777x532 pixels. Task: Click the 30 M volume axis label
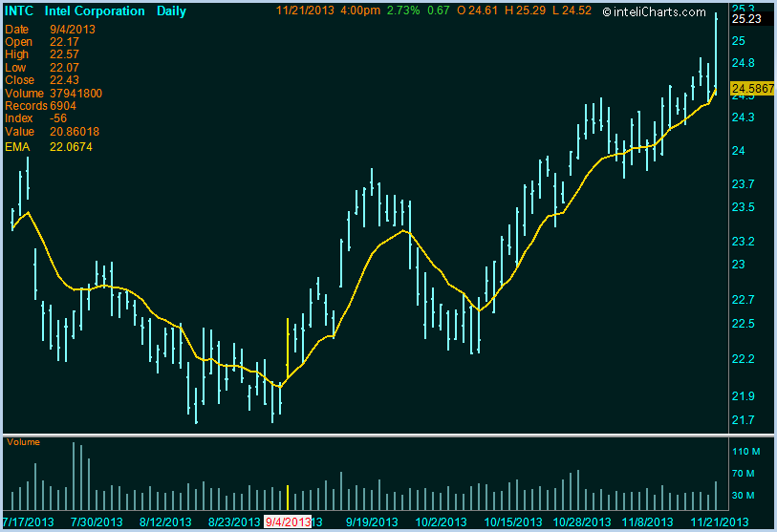[x=744, y=496]
